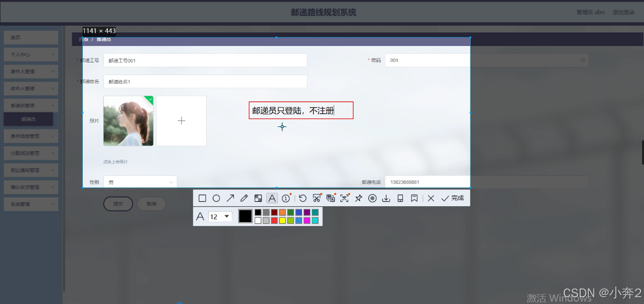Screen dimensions: 644x304
Task: Expand the 分配派送管理 sidebar section
Action: pyautogui.click(x=31, y=153)
